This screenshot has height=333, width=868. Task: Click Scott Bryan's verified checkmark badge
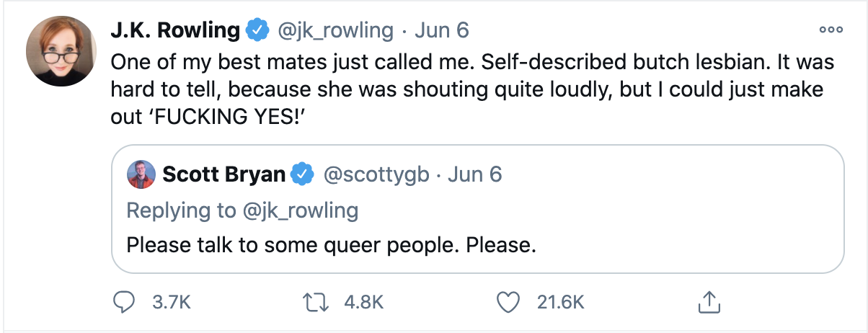303,174
